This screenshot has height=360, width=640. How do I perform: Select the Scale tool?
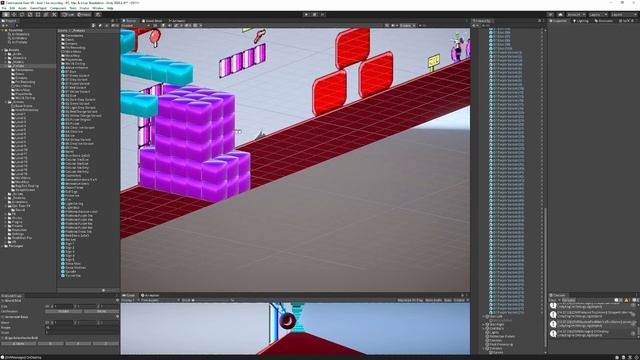click(30, 14)
